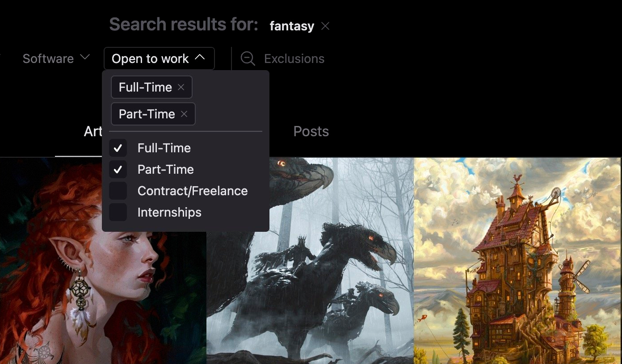Check the Contract/Freelance checkbox

click(118, 191)
